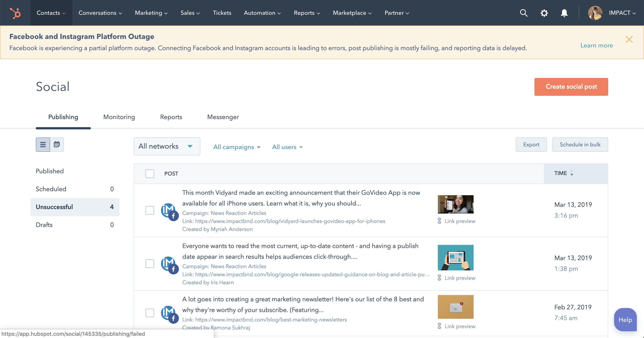Click link icon beside Vidyard post's Link preview

[x=439, y=221]
